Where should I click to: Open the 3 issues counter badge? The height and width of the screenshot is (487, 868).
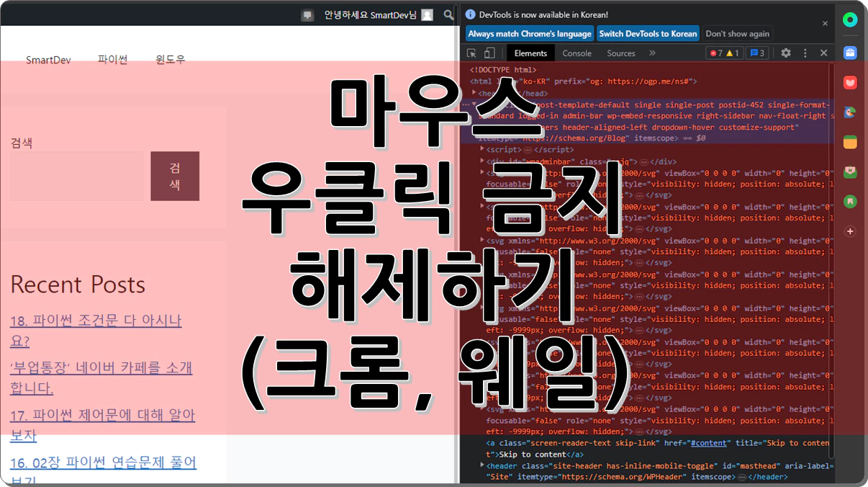[x=756, y=53]
